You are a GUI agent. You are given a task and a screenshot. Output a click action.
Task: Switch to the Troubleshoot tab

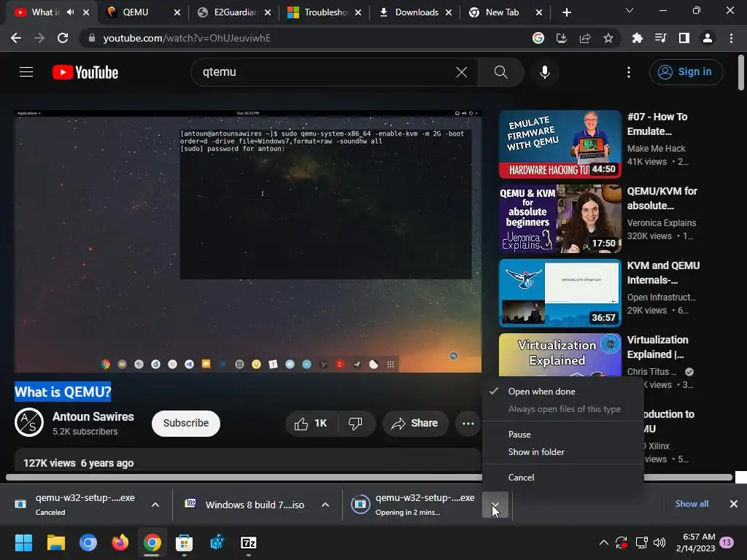click(324, 12)
